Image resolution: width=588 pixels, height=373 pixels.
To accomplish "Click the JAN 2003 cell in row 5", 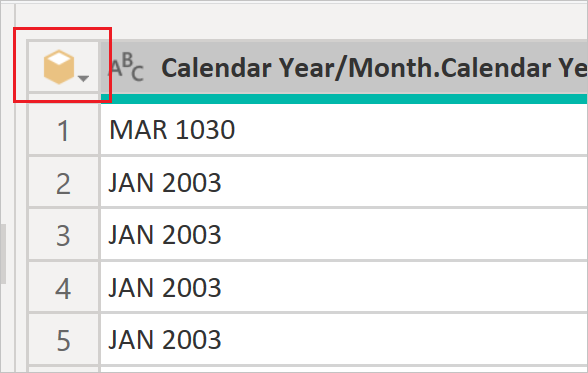I will [x=344, y=340].
